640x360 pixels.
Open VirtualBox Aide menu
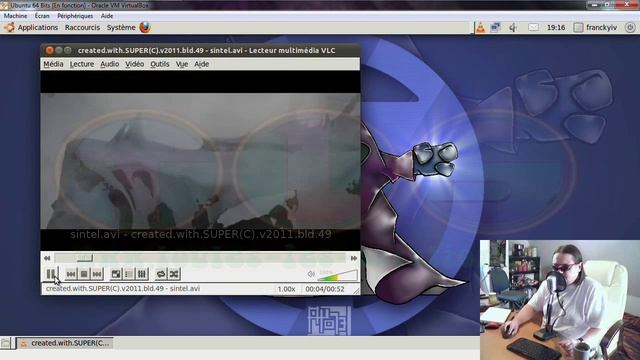[x=107, y=16]
